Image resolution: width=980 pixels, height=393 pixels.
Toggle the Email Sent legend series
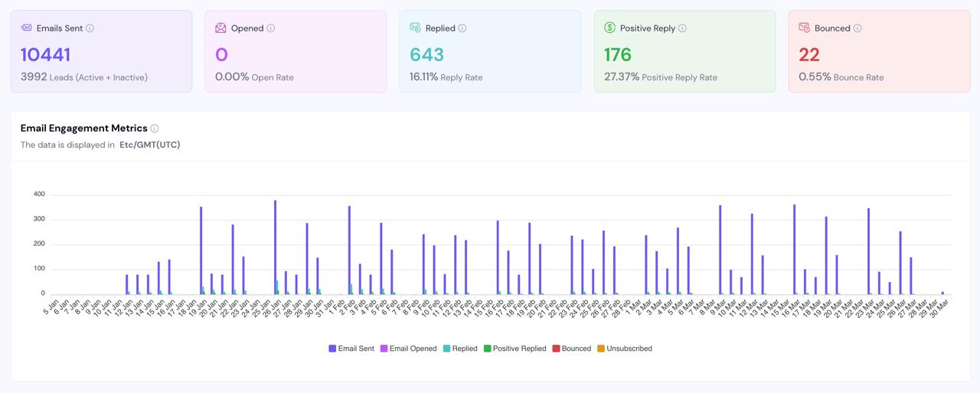click(x=351, y=349)
